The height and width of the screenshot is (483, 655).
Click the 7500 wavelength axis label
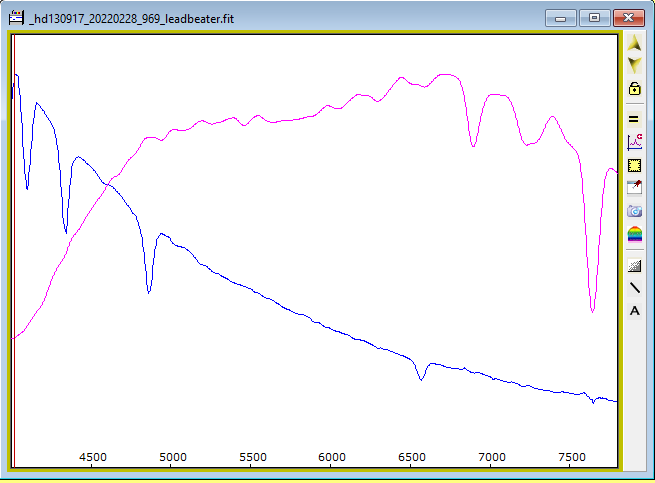571,457
